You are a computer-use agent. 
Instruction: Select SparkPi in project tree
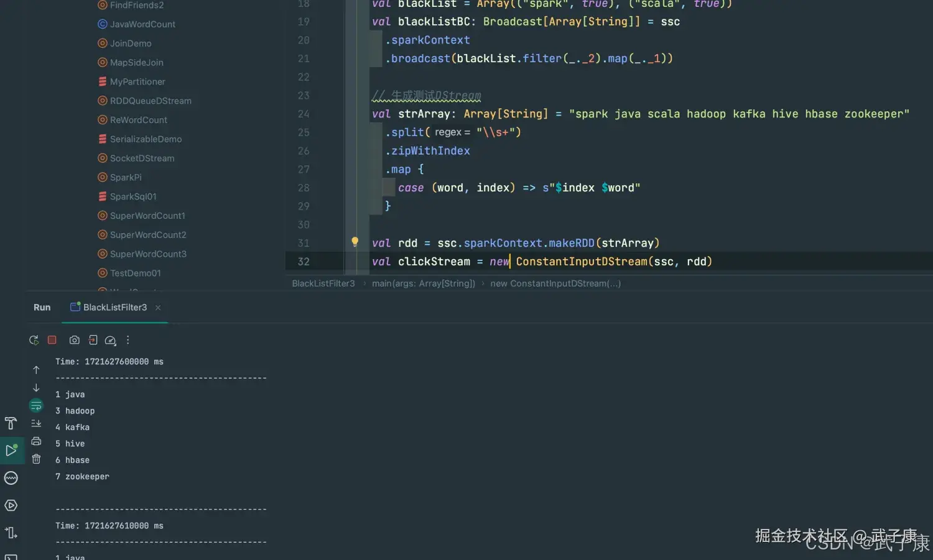click(x=126, y=178)
